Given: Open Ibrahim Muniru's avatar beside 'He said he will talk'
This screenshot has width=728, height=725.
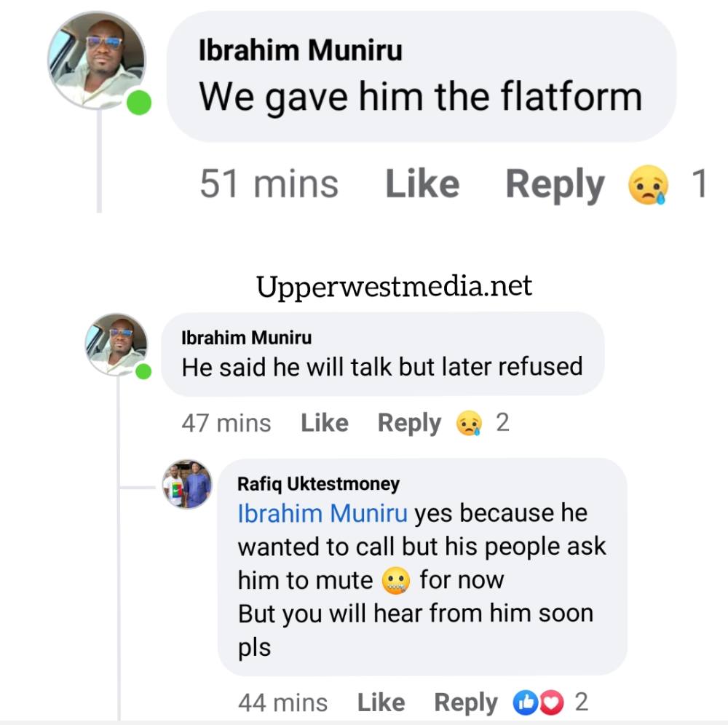Looking at the screenshot, I should (x=116, y=344).
